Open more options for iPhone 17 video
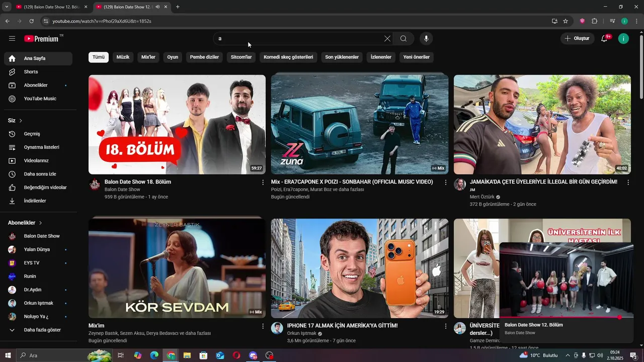This screenshot has width=644, height=362. tap(445, 326)
